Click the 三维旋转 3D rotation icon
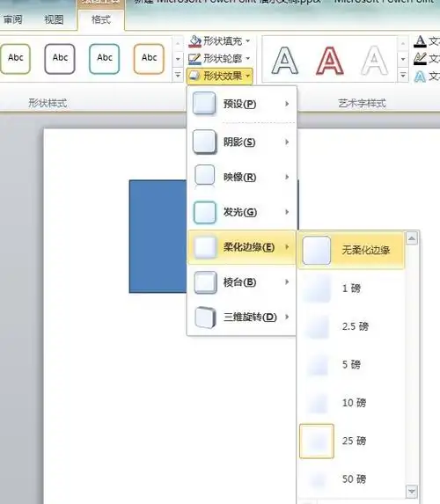Image resolution: width=440 pixels, height=504 pixels. [x=205, y=317]
